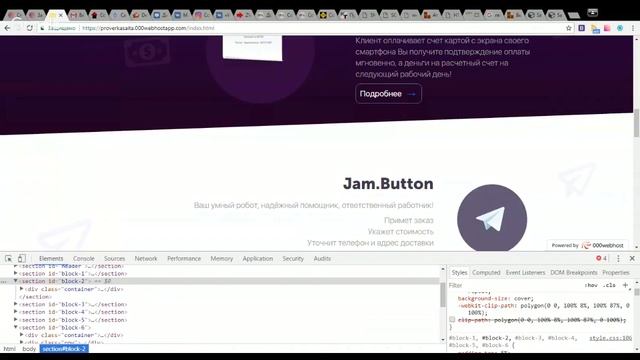Click the background-size: cover declaration
This screenshot has width=640, height=360.
pyautogui.click(x=496, y=298)
